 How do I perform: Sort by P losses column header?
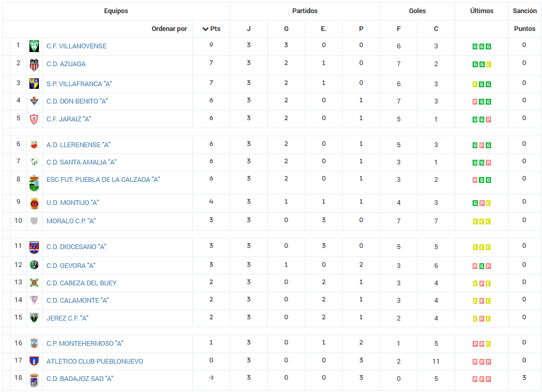[361, 29]
